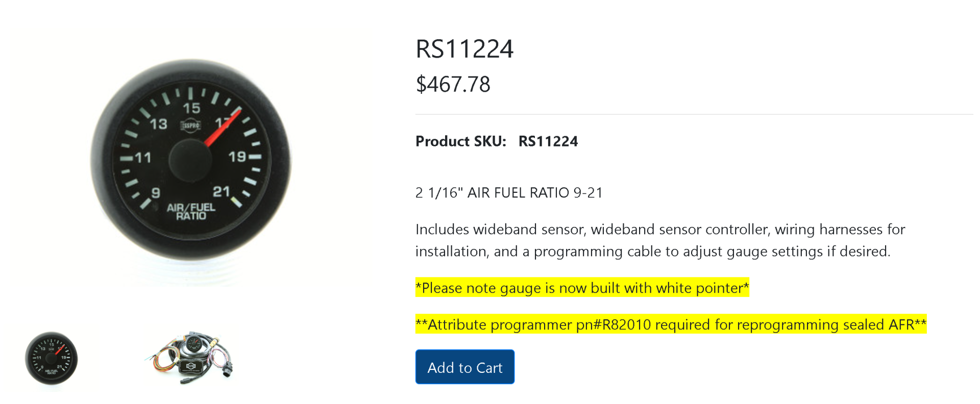Click the RS11224 product title heading
This screenshot has width=980, height=404.
point(464,49)
